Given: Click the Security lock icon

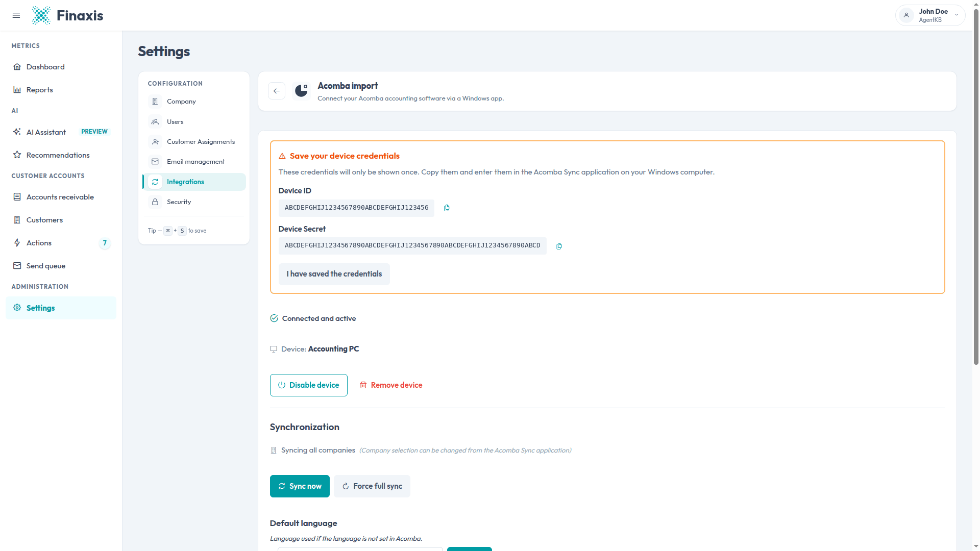Looking at the screenshot, I should point(155,202).
